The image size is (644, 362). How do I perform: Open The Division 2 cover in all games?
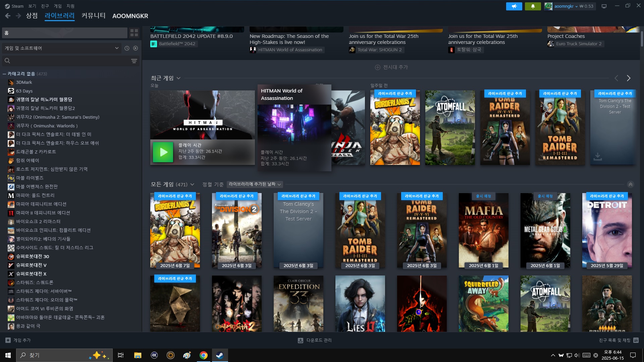coord(237,231)
